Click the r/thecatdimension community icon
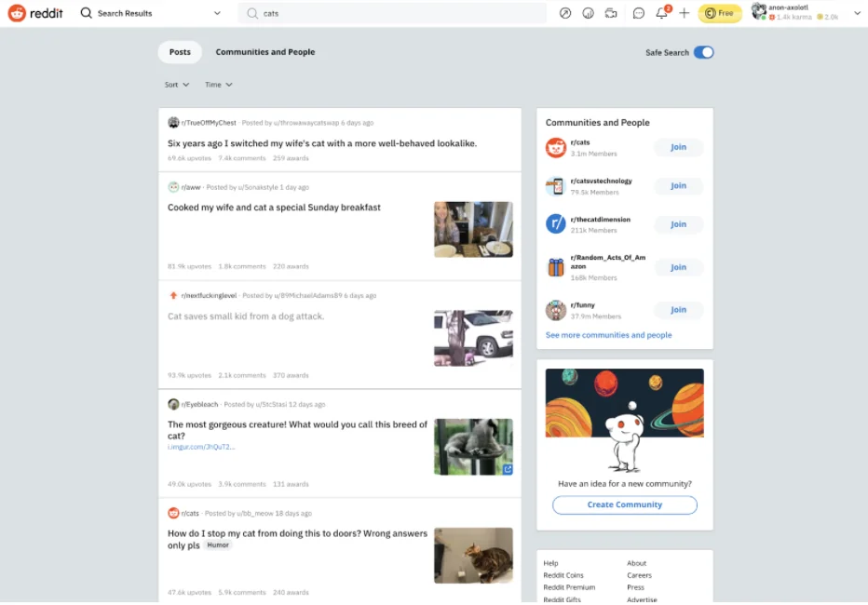The image size is (868, 605). pos(555,223)
